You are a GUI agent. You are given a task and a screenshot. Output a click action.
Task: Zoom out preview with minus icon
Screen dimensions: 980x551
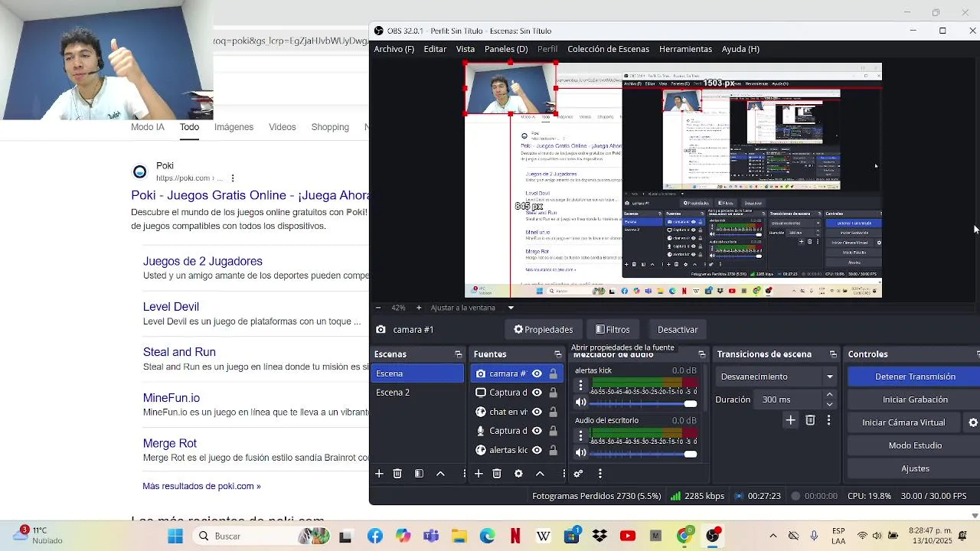pyautogui.click(x=377, y=308)
